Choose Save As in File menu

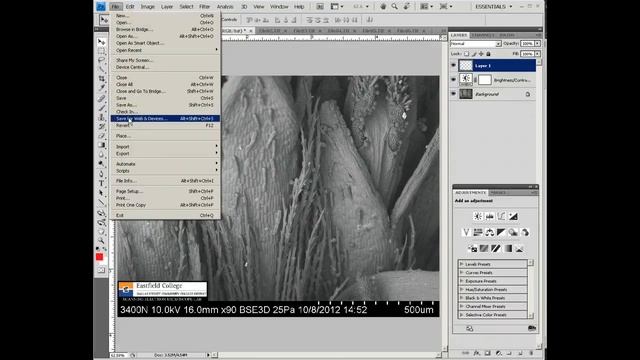pyautogui.click(x=165, y=105)
